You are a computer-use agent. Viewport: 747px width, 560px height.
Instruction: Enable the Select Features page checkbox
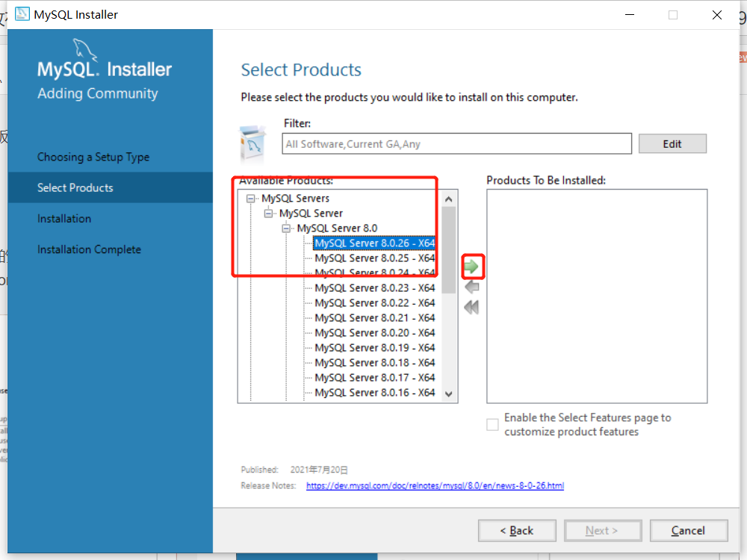point(492,424)
